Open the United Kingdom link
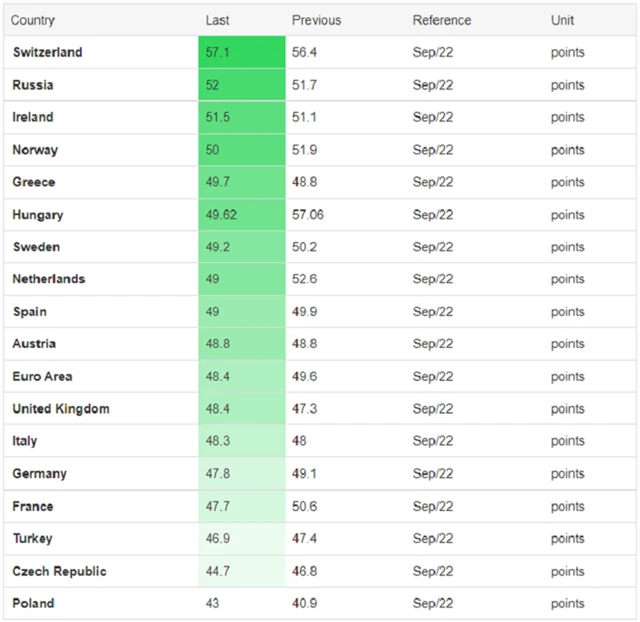The height and width of the screenshot is (622, 640). [61, 409]
